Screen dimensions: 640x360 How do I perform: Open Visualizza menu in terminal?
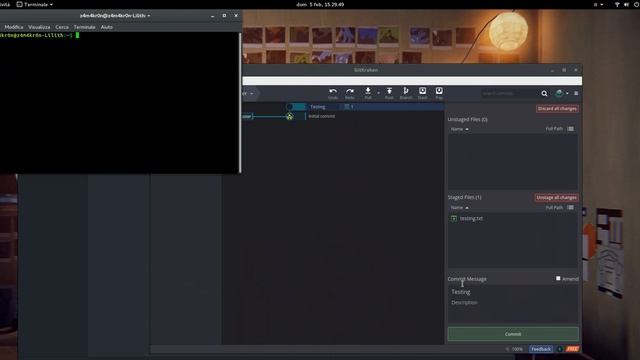pyautogui.click(x=39, y=27)
